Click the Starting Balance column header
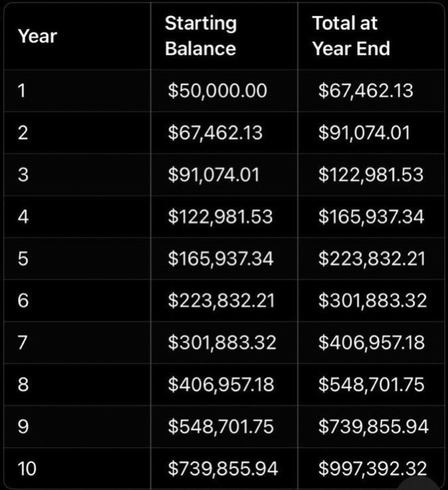Viewport: 448px width, 490px height. (201, 36)
